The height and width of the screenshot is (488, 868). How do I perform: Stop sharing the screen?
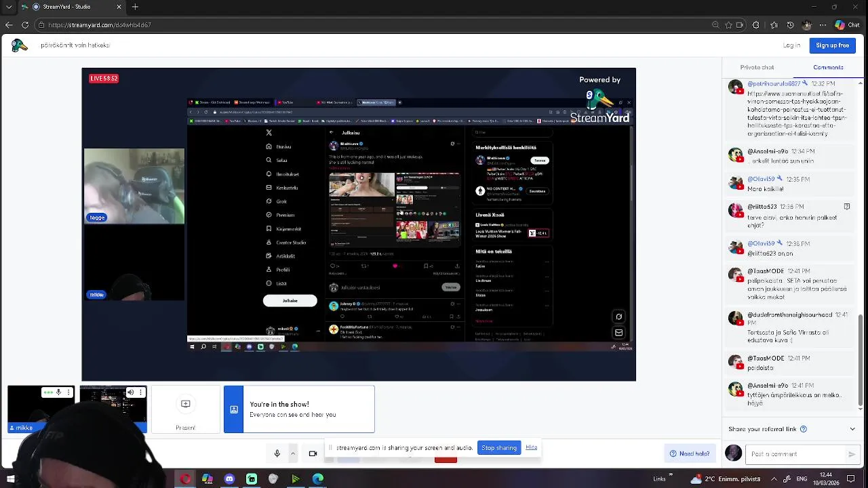(x=499, y=448)
